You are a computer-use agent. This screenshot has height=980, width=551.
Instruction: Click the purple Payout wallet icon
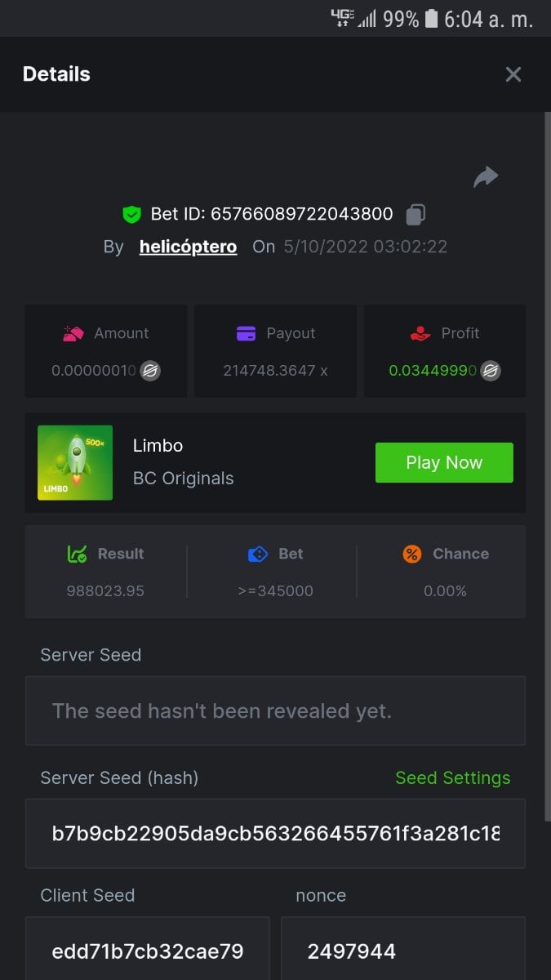(247, 333)
